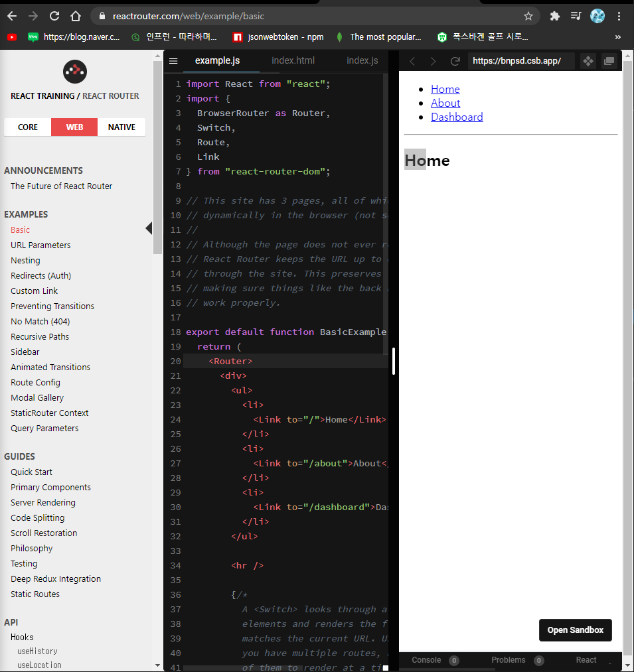Go back with the browser back arrow
The height and width of the screenshot is (672, 634).
(x=12, y=17)
